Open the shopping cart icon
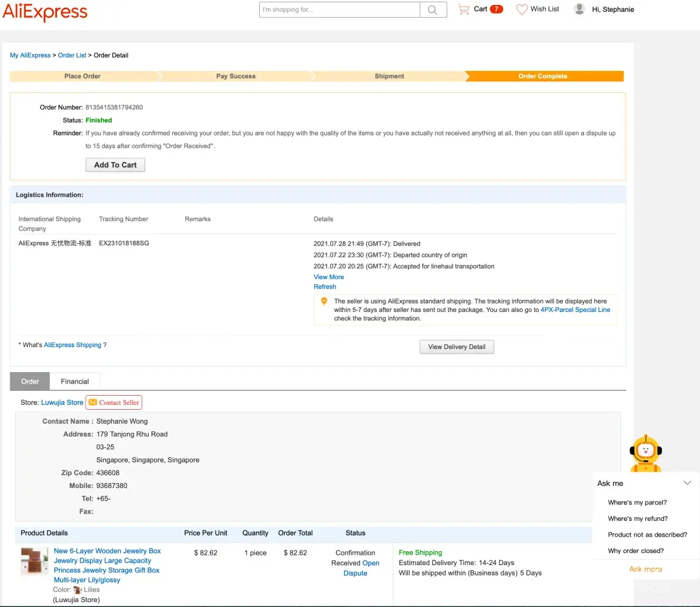Screen dimensions: 700x607 (464, 9)
